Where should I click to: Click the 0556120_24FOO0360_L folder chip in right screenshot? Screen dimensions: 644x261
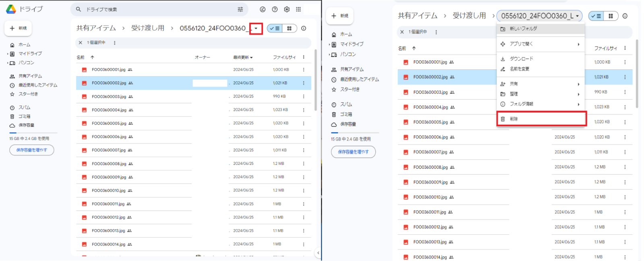539,16
